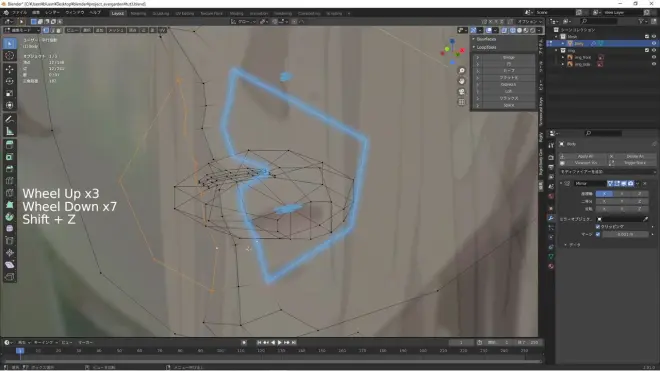Open the Modifier properties wrench tab
Screen dimensions: 660x371
[551, 218]
